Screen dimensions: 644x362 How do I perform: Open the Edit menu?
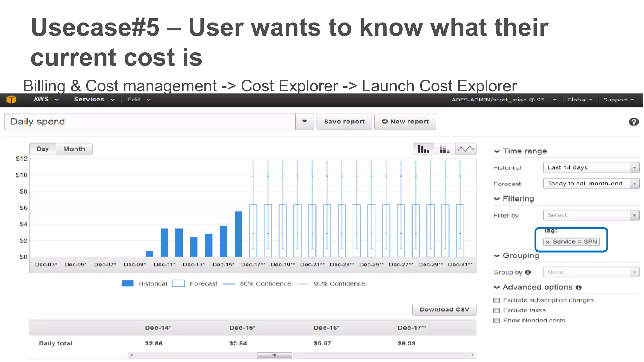pos(139,100)
